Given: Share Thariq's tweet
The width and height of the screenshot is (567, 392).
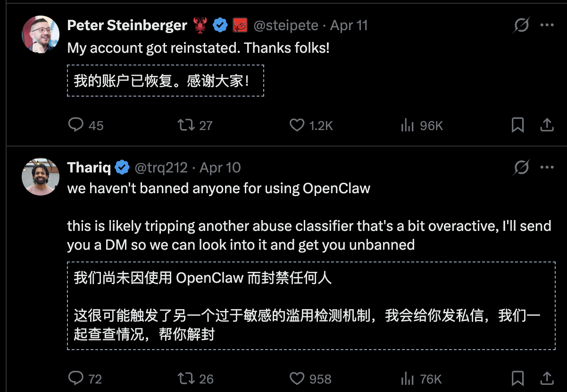Looking at the screenshot, I should coord(546,378).
